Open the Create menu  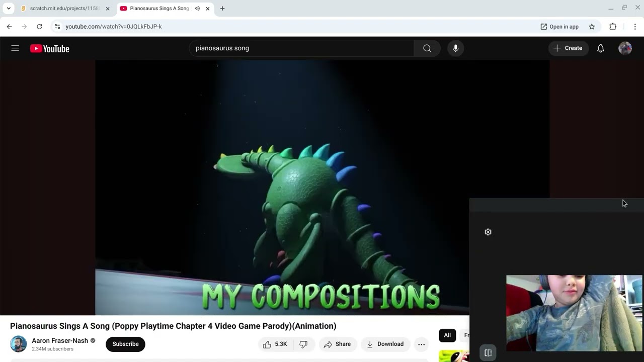[x=568, y=48]
